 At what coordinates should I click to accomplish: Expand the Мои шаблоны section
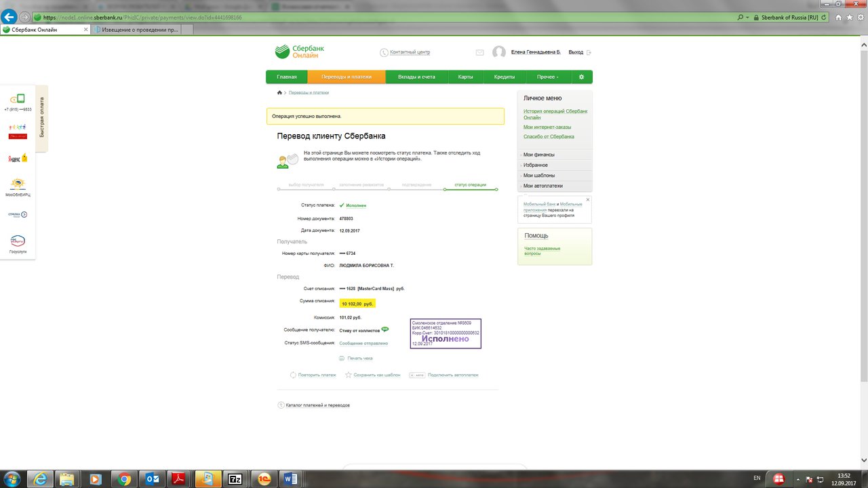click(x=554, y=176)
